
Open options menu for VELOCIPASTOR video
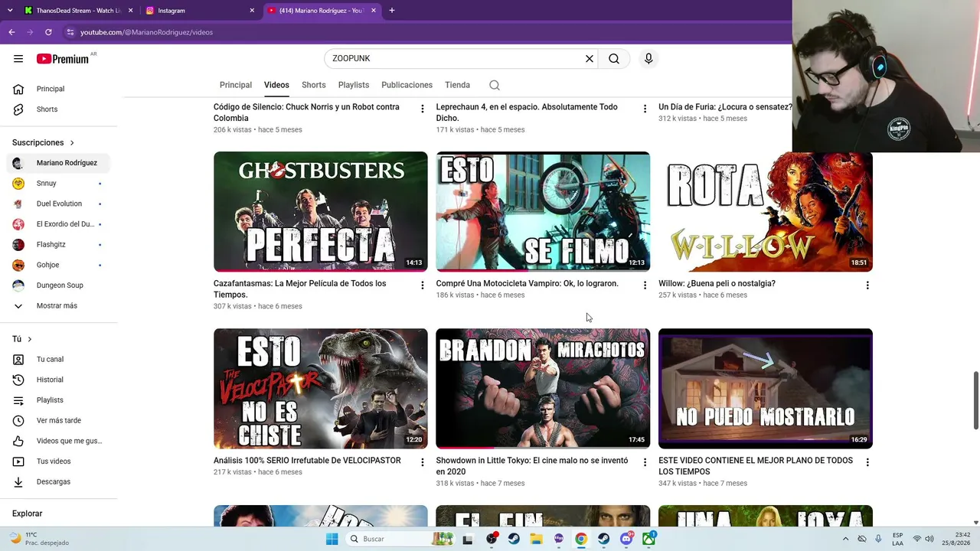pyautogui.click(x=422, y=462)
